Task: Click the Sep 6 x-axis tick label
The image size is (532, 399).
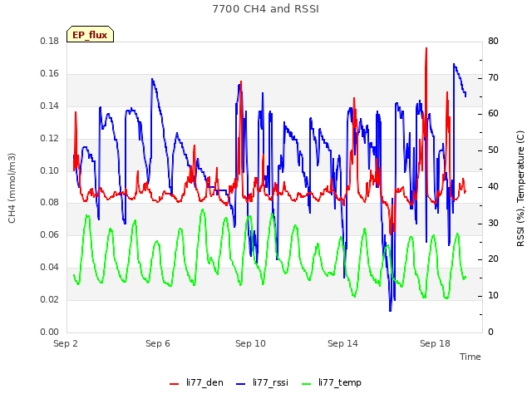Action: point(158,343)
